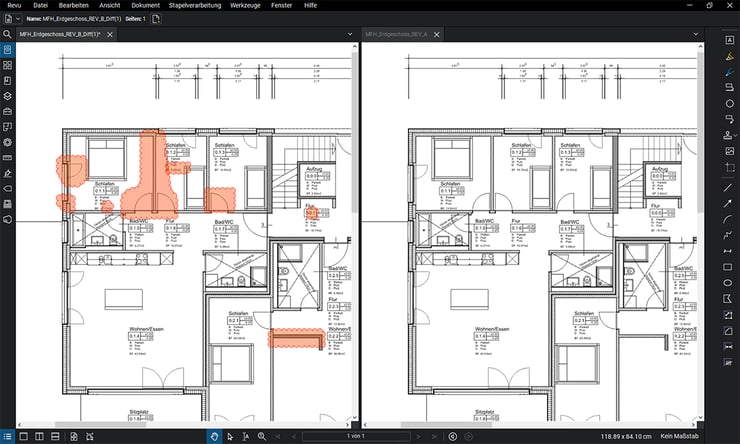Activate the Zoom magnifier tool in the bottom bar

coord(261,436)
